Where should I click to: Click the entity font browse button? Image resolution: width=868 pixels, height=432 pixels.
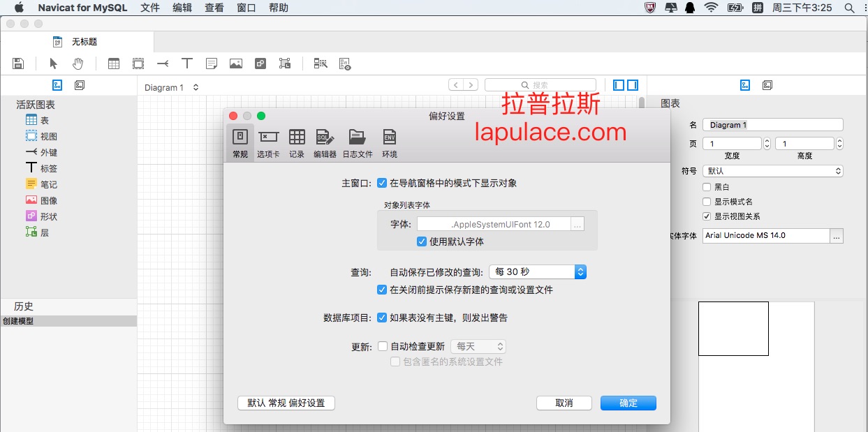(837, 236)
